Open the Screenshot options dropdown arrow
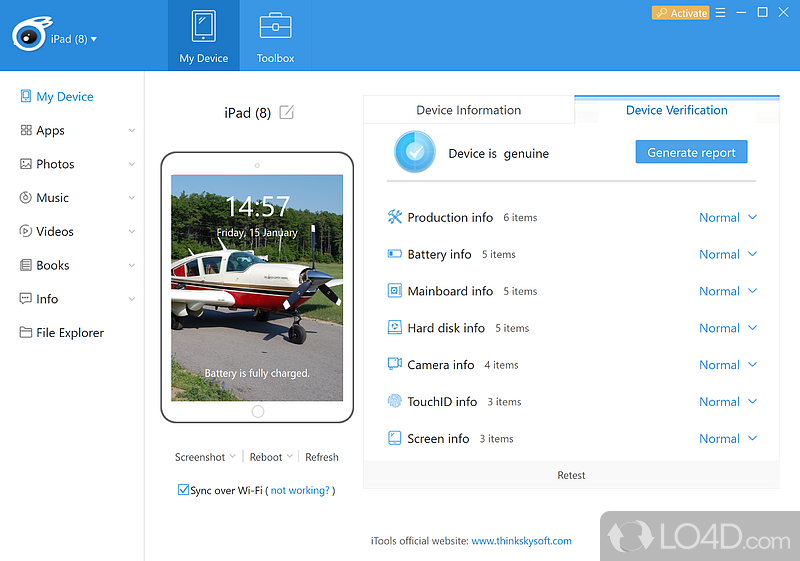This screenshot has height=561, width=800. pyautogui.click(x=233, y=456)
